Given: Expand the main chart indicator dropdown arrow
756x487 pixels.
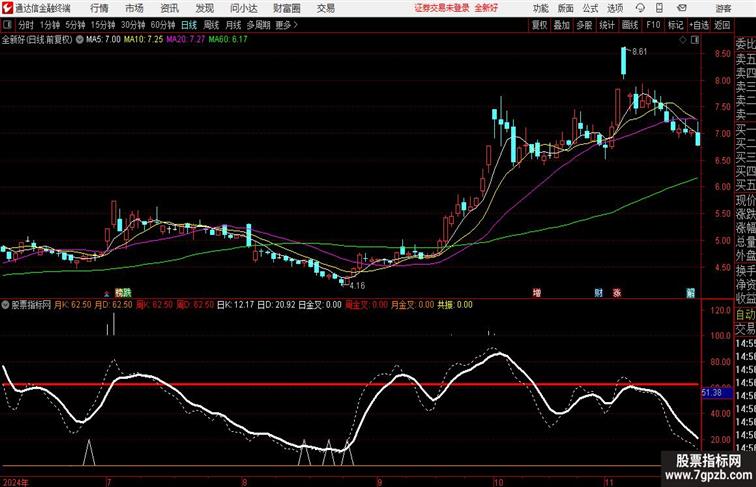Looking at the screenshot, I should pyautogui.click(x=79, y=40).
